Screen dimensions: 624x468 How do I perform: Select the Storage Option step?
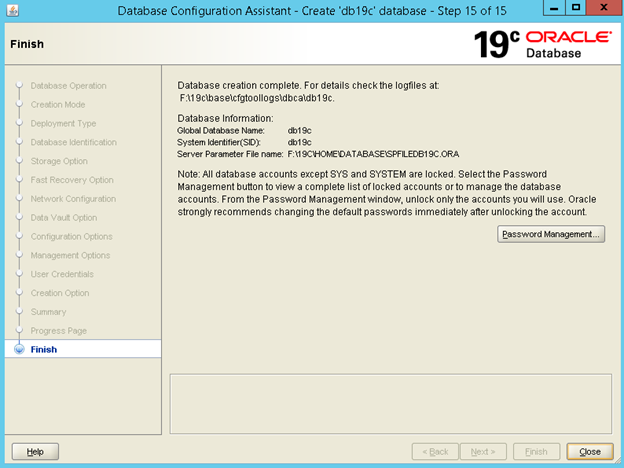[59, 161]
